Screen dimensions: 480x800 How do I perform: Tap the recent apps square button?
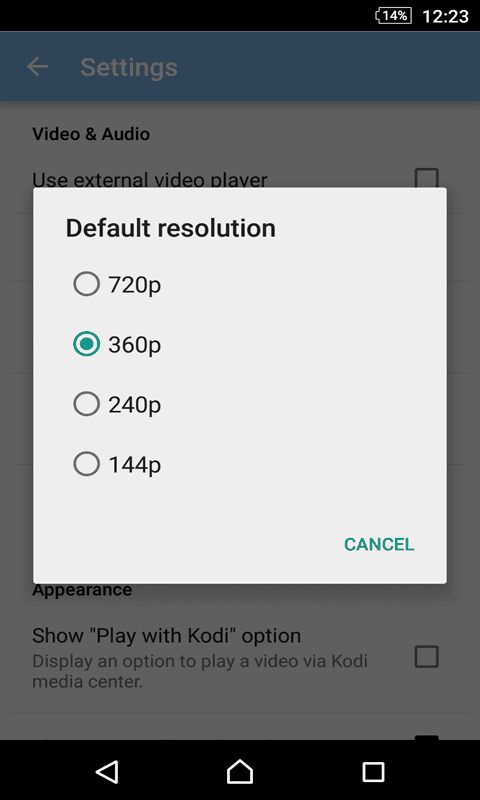pos(373,772)
